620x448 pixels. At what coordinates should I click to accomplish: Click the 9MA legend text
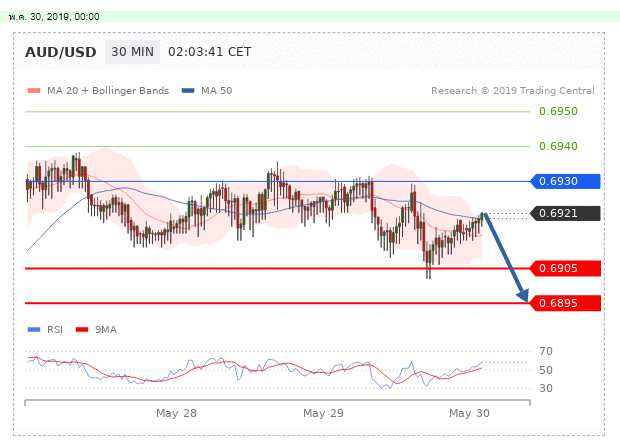pyautogui.click(x=106, y=329)
